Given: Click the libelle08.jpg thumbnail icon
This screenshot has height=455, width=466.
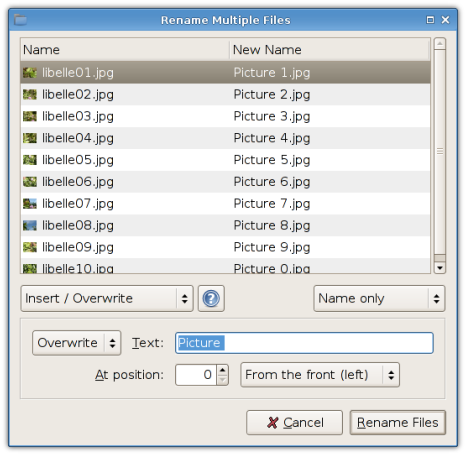Looking at the screenshot, I should pos(30,225).
